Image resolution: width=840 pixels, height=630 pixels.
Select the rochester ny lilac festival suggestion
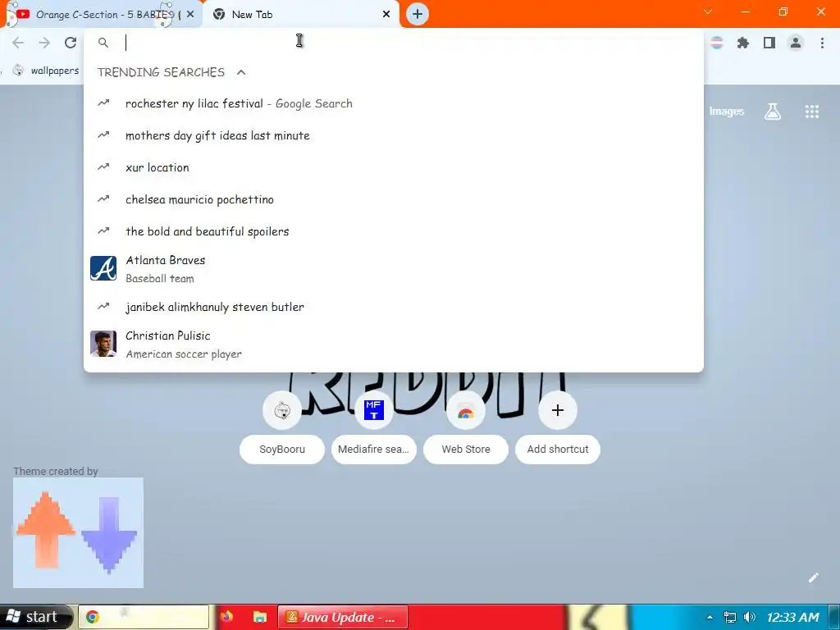click(393, 103)
